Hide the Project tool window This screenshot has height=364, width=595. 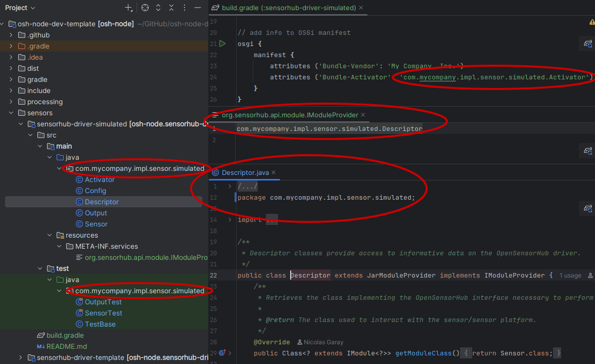coord(198,8)
